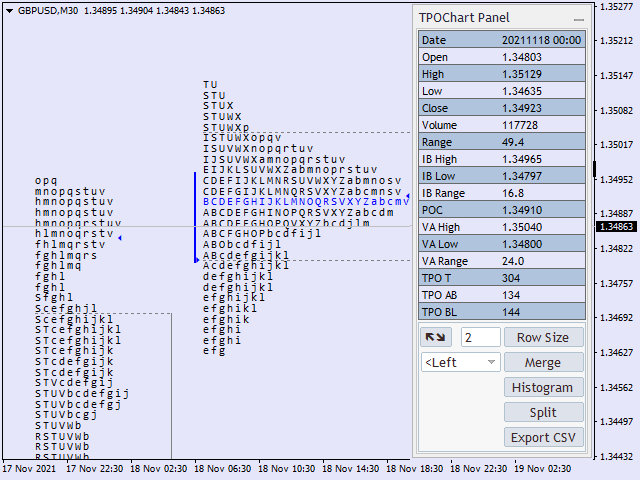640x480 pixels.
Task: Click the blue vertical initial balance line
Action: tap(195, 217)
